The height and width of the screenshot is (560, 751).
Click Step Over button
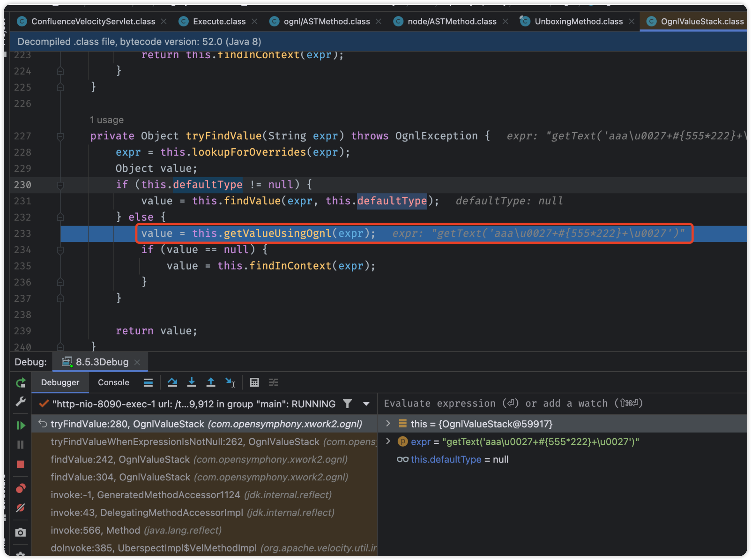tap(172, 383)
